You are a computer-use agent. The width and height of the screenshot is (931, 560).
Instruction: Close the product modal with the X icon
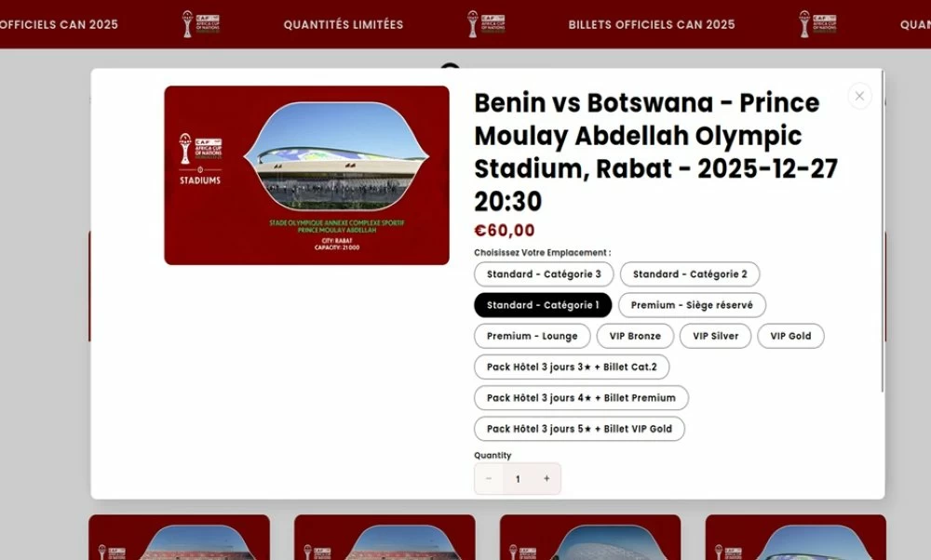[858, 96]
